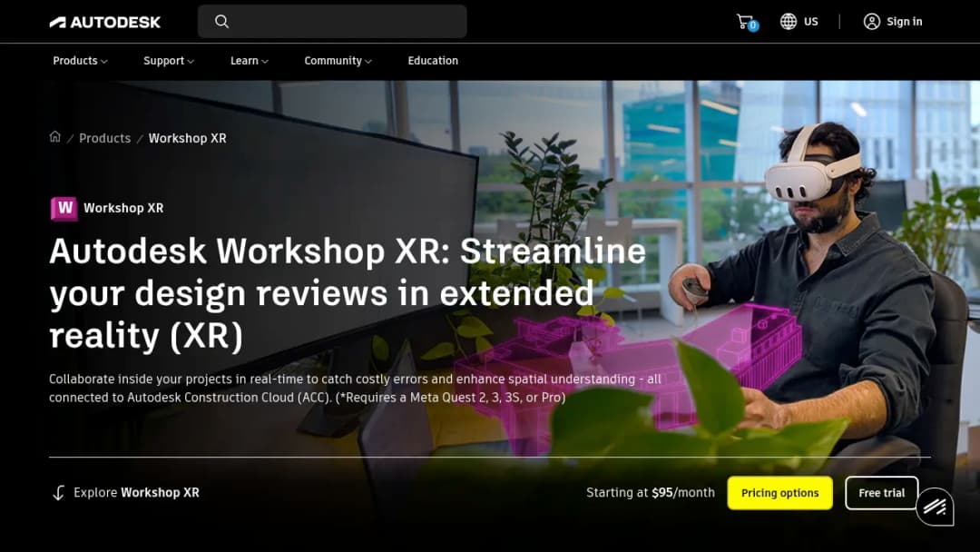Open the Products menu
The image size is (980, 552).
click(80, 61)
